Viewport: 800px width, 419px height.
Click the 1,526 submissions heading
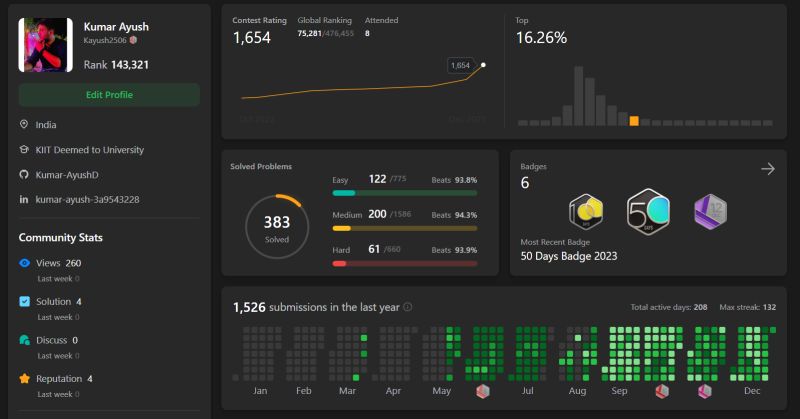[316, 307]
